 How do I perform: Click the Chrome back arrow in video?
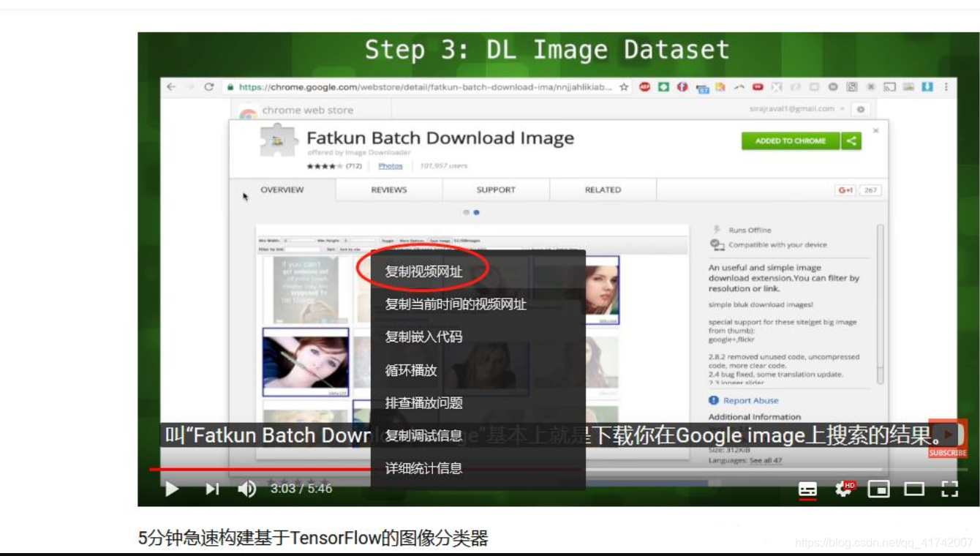point(171,86)
